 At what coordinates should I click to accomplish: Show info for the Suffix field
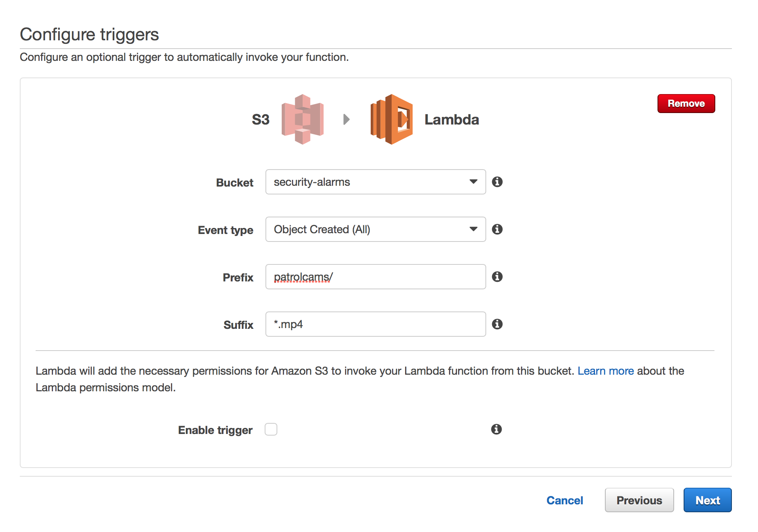(x=497, y=324)
